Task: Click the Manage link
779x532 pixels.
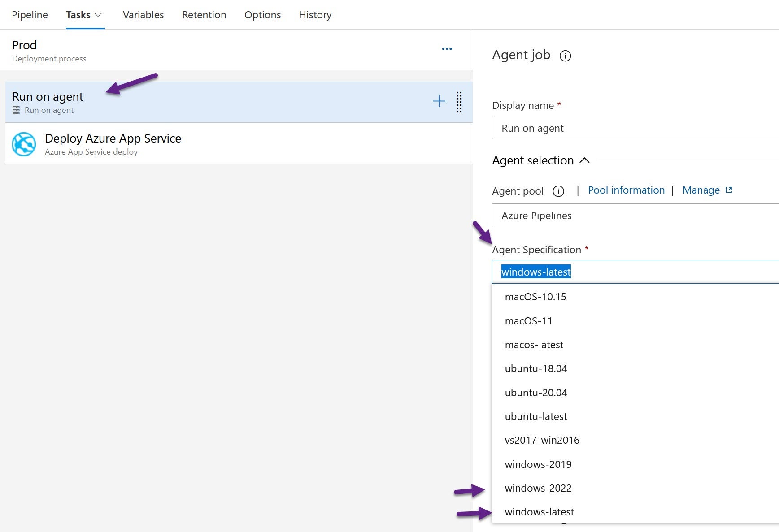Action: click(701, 190)
